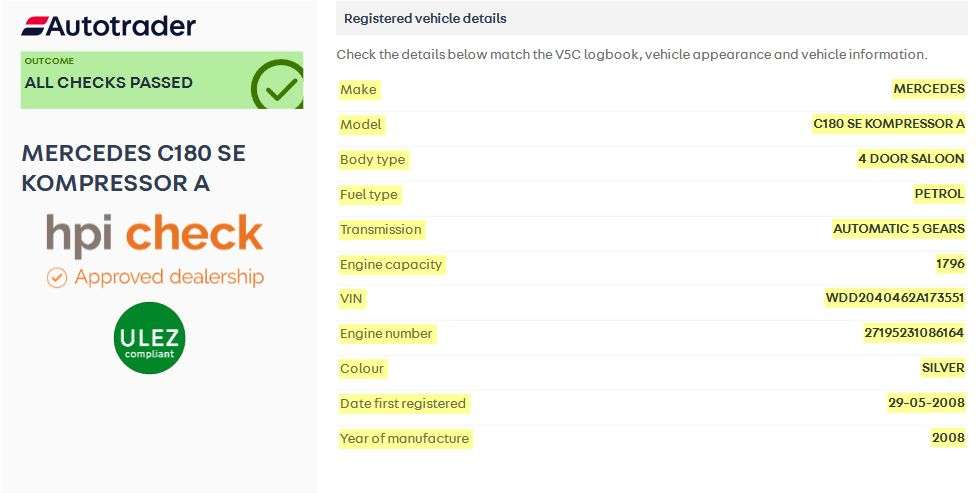Click the Approved dealership text

(x=169, y=277)
